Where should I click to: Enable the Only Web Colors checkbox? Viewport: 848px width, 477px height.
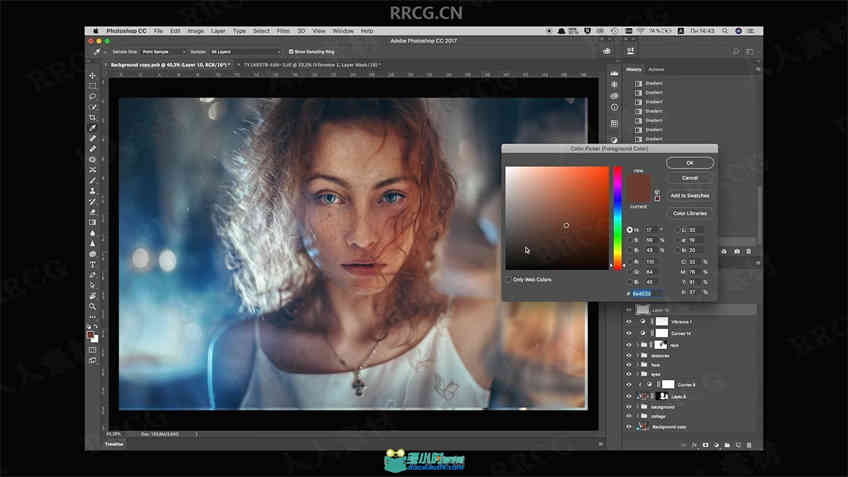tap(508, 280)
